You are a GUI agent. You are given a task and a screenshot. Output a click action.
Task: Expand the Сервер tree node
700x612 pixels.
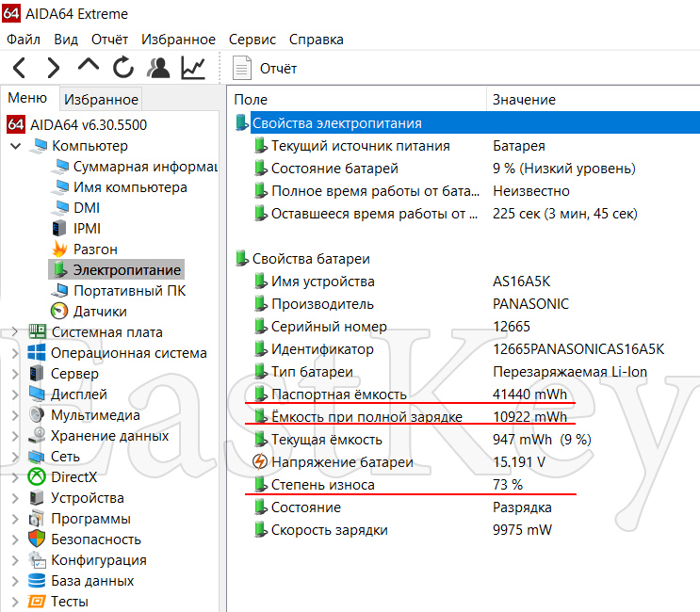pyautogui.click(x=15, y=374)
